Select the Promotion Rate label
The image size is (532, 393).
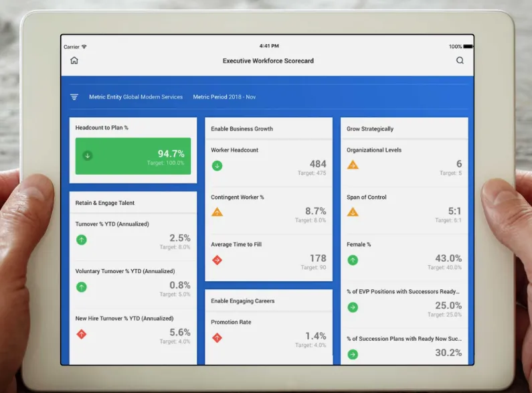(231, 322)
